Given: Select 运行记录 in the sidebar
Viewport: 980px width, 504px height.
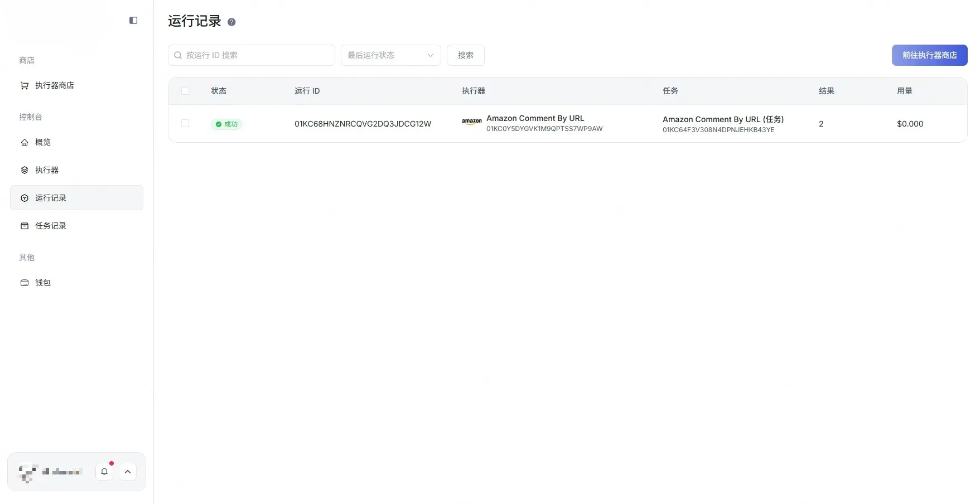Looking at the screenshot, I should [51, 198].
